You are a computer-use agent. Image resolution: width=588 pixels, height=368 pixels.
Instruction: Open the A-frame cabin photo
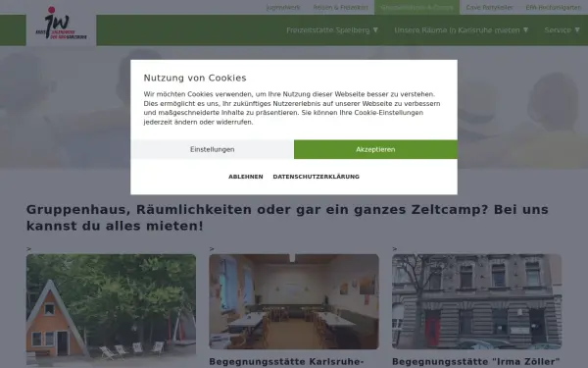(x=111, y=310)
